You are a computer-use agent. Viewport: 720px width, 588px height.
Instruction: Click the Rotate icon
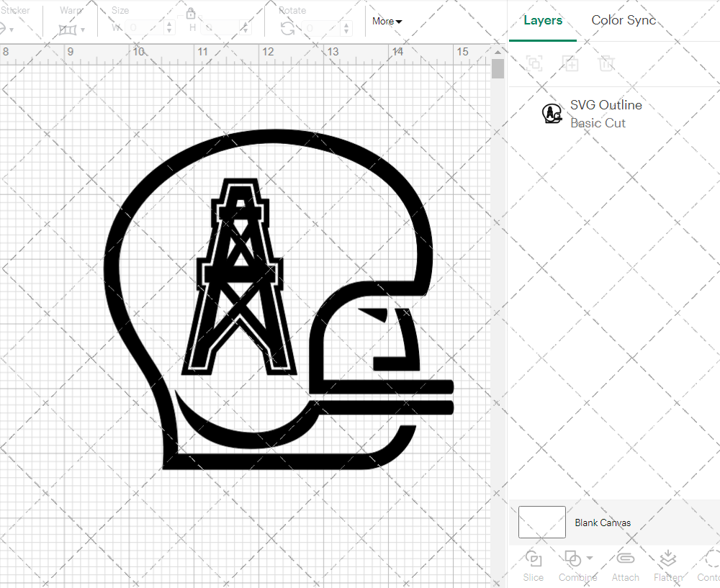click(288, 29)
